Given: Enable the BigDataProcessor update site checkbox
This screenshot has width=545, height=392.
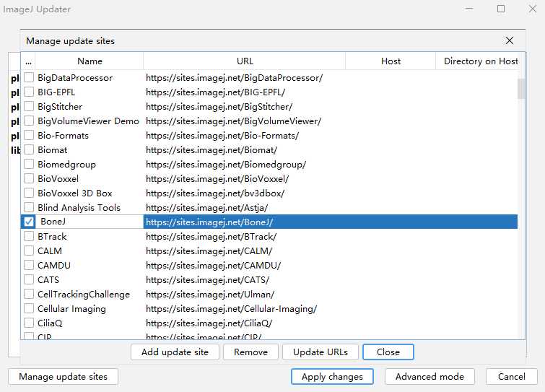Looking at the screenshot, I should [29, 77].
